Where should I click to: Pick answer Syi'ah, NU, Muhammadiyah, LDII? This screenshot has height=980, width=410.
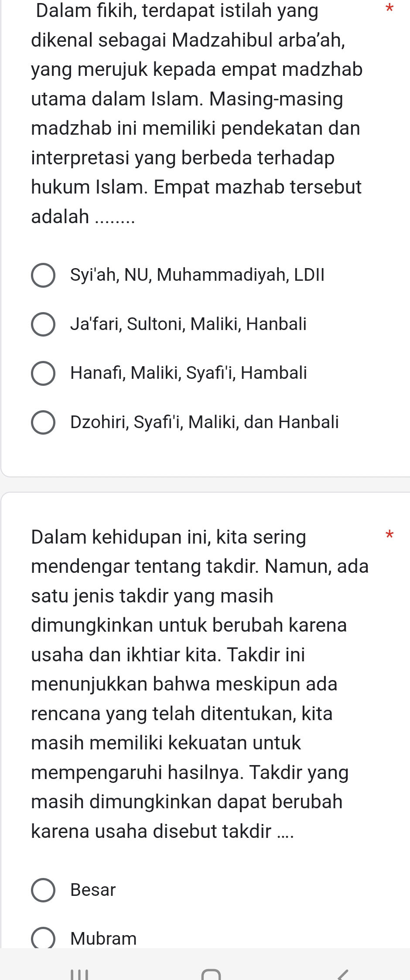44,276
